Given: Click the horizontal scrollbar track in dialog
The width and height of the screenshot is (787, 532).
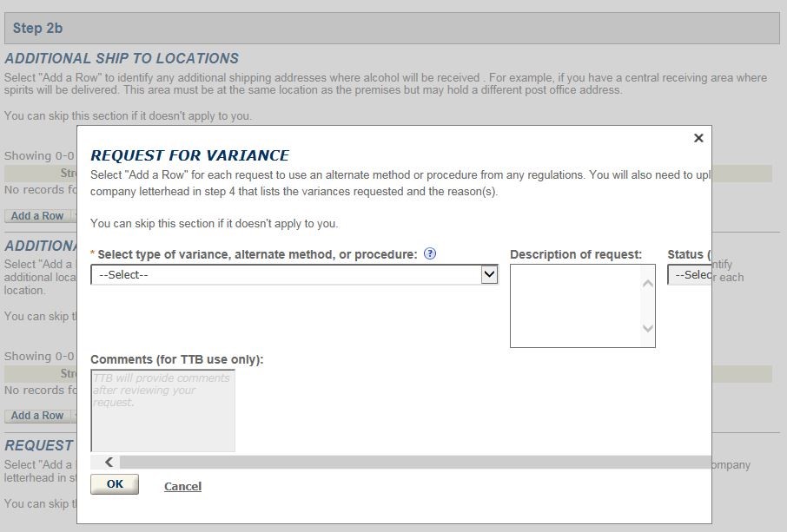Looking at the screenshot, I should (x=415, y=463).
